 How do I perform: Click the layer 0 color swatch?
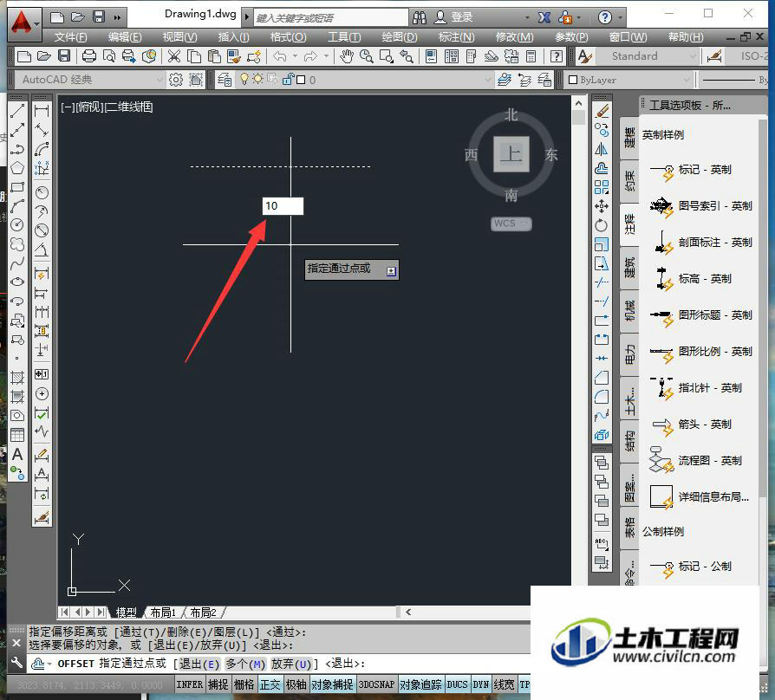(301, 80)
